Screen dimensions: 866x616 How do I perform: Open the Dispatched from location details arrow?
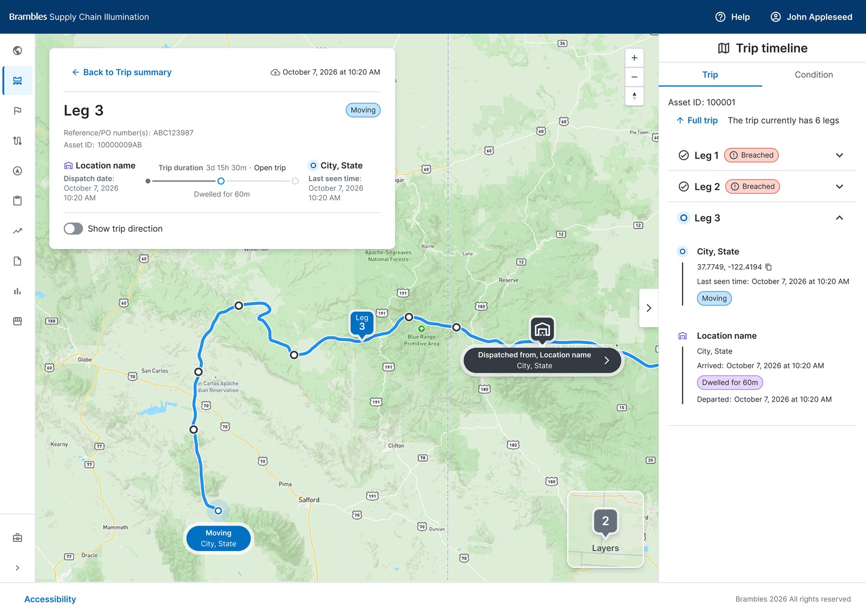[607, 360]
